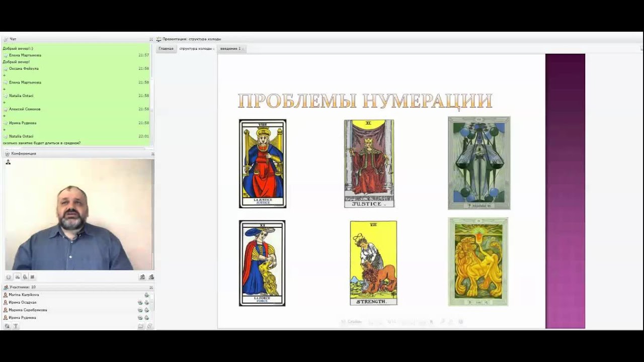Screen dimensions: 644x362
Task: Toggle the webcam button under the video
Action: 17,277
